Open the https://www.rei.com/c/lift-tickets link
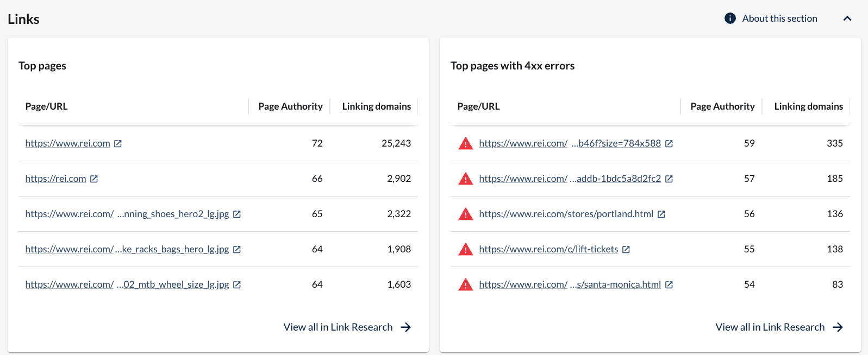The height and width of the screenshot is (355, 868). [x=548, y=249]
